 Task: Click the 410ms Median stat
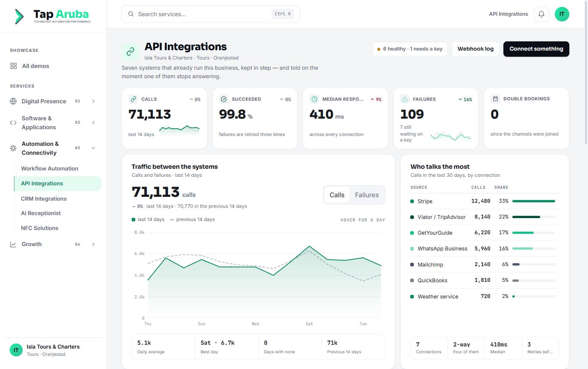(503, 347)
